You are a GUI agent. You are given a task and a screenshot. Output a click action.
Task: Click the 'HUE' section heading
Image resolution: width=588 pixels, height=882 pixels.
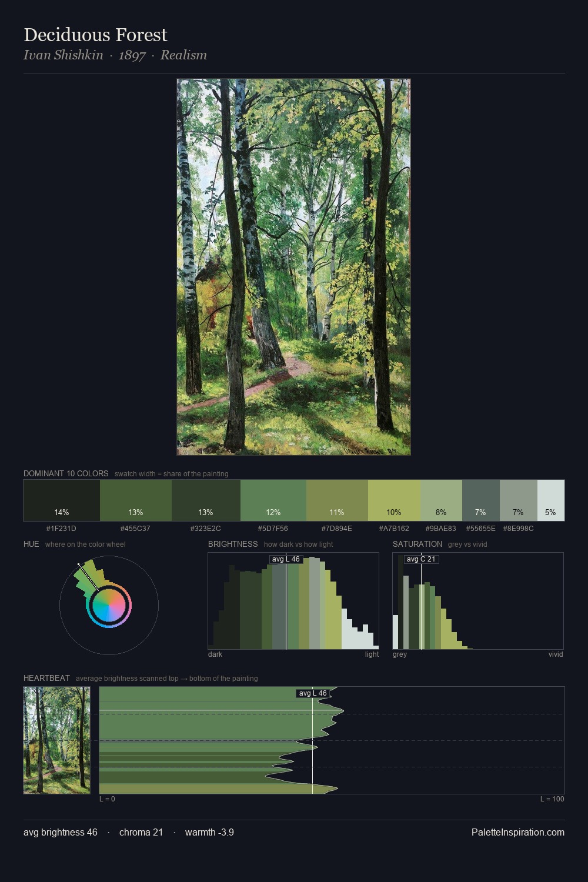click(31, 544)
